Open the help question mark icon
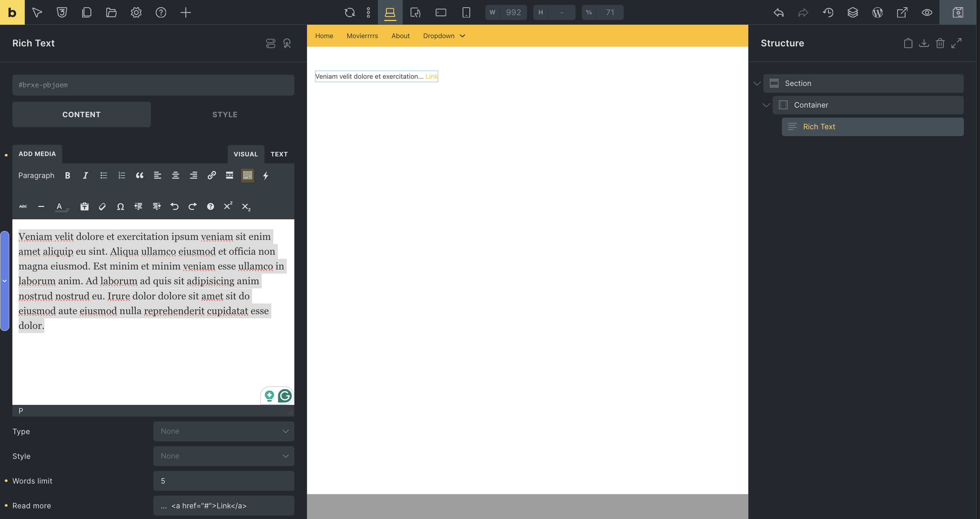This screenshot has height=519, width=980. (161, 13)
